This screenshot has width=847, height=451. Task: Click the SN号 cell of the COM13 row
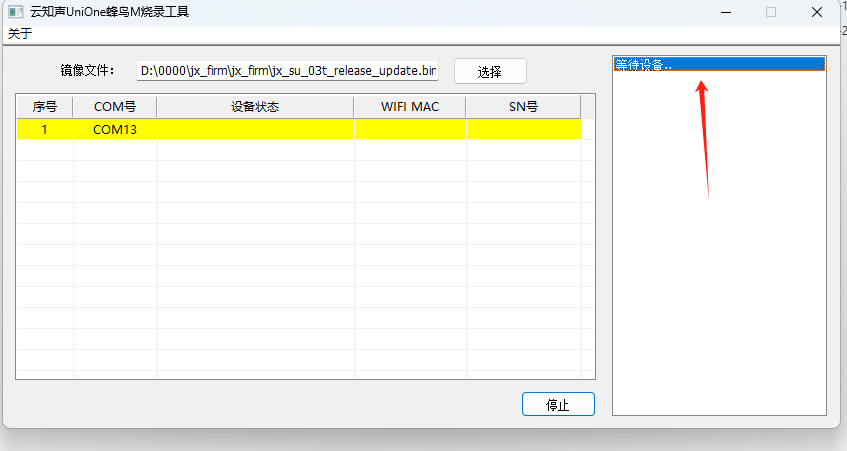click(523, 129)
